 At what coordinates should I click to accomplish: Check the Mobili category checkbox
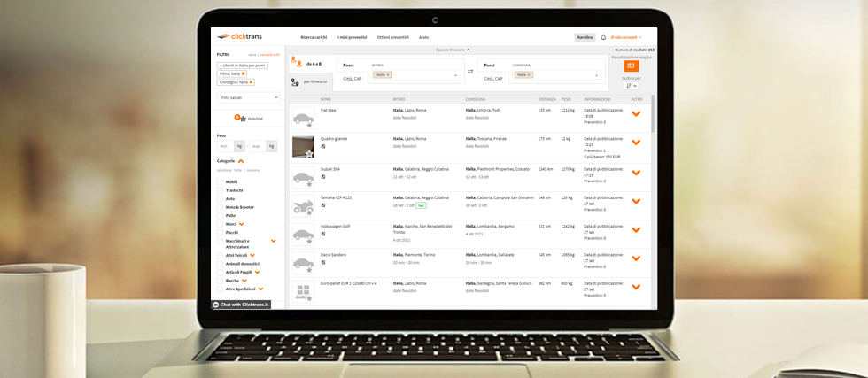coord(221,182)
